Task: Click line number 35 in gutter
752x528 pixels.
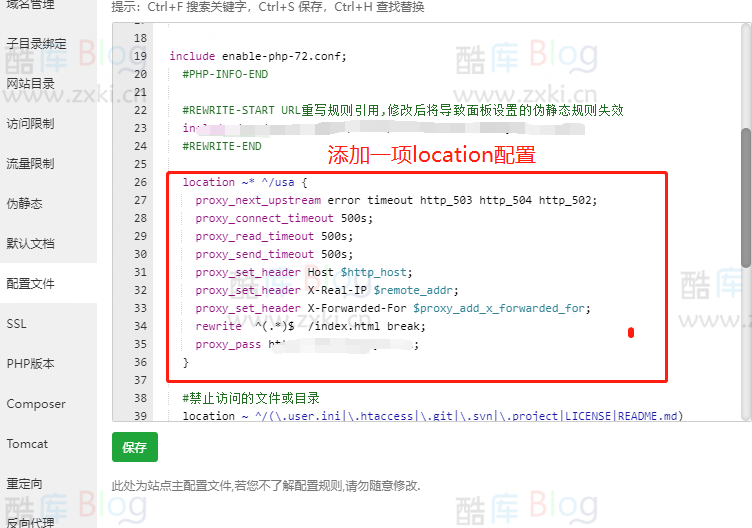Action: (x=141, y=344)
